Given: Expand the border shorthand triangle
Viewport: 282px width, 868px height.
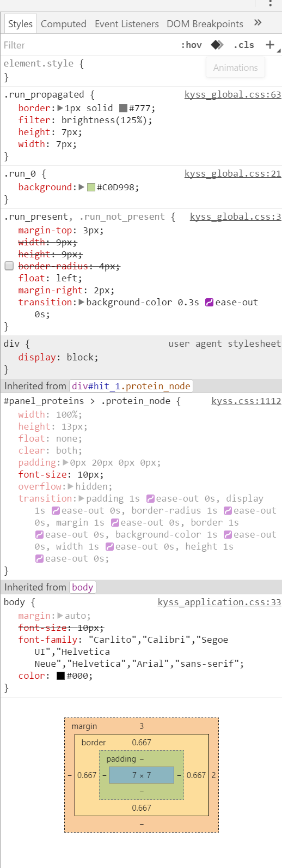Looking at the screenshot, I should coord(60,108).
